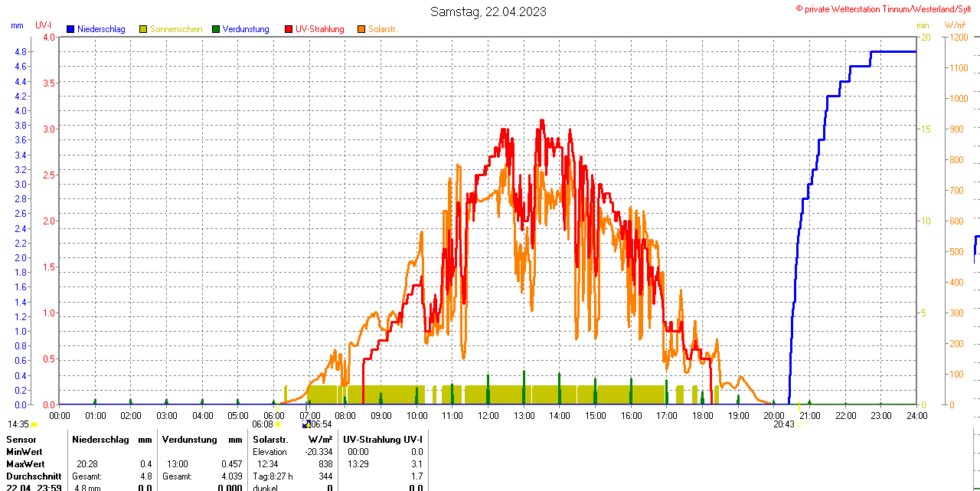
Task: Click the orange Solarstr. legend square
Action: pos(361,29)
